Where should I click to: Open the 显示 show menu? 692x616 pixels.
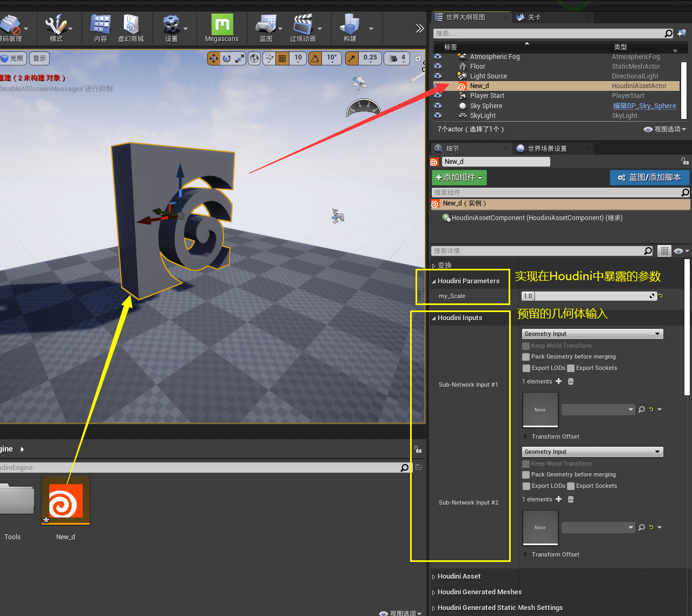click(x=39, y=58)
